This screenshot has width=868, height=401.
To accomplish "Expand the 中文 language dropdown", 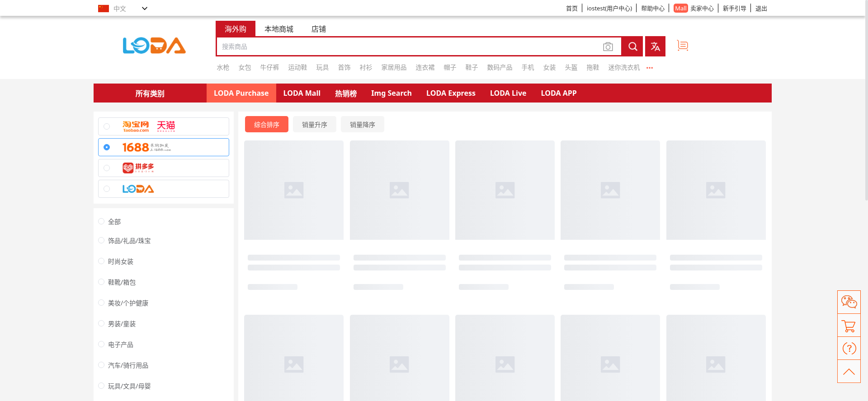I will [x=144, y=9].
